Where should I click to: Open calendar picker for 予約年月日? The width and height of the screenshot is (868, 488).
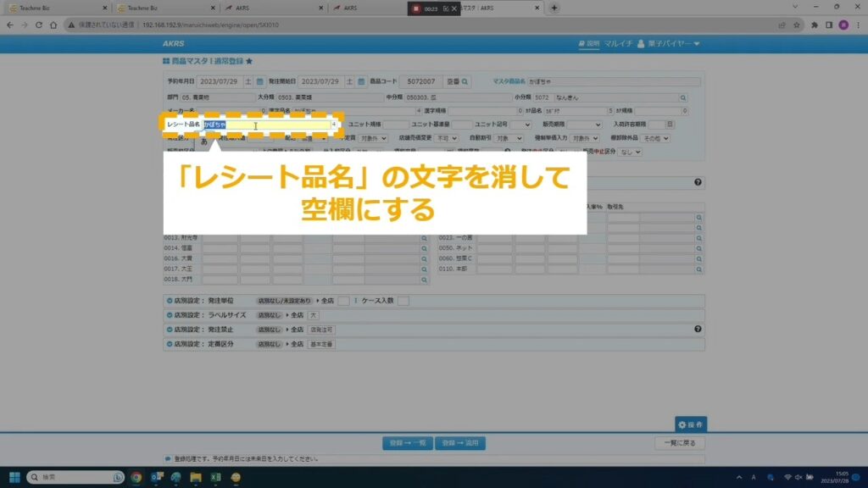coord(260,82)
